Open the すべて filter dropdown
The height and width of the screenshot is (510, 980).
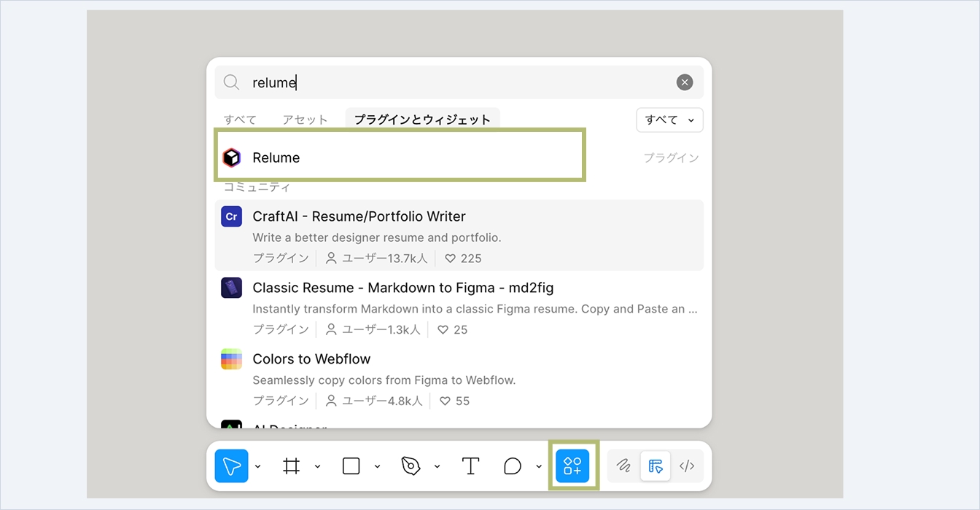tap(669, 120)
